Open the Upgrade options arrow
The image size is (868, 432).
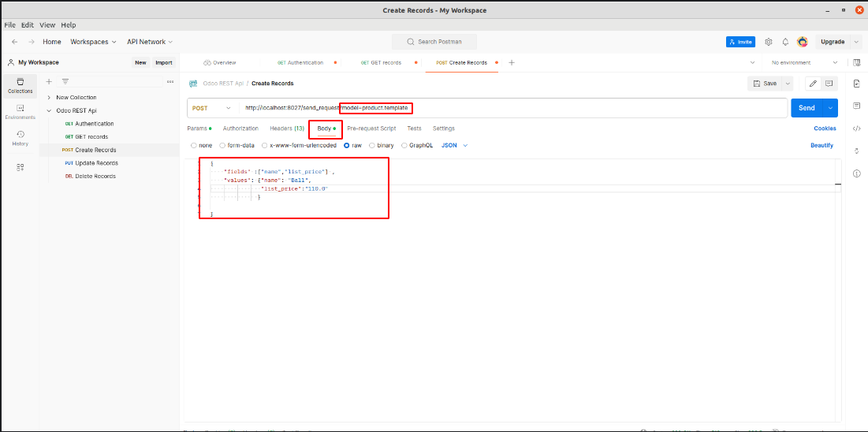coord(855,42)
